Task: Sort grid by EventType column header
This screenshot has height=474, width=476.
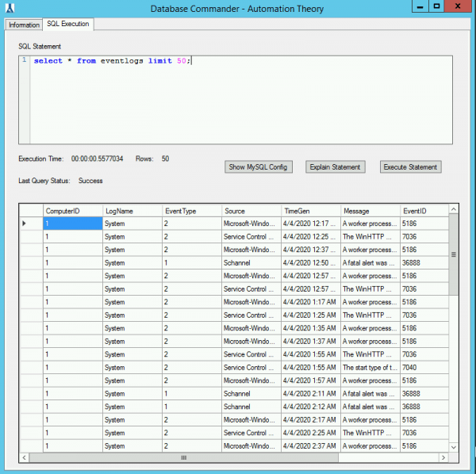Action: 191,211
